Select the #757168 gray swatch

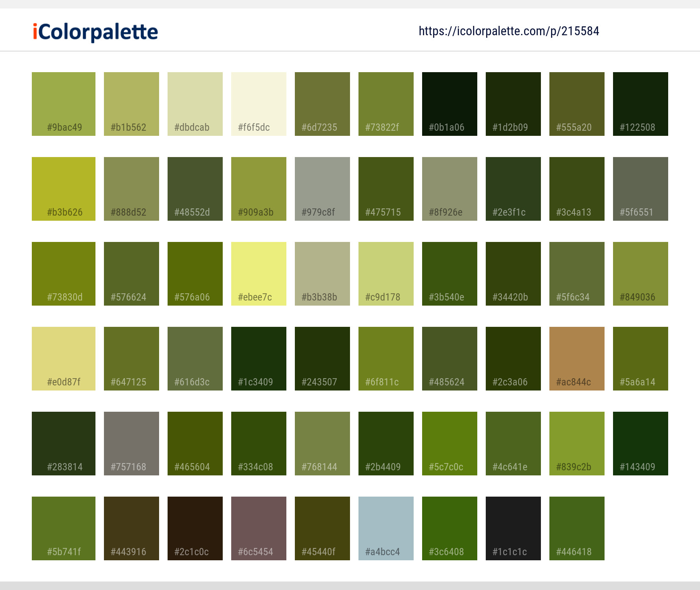click(132, 444)
